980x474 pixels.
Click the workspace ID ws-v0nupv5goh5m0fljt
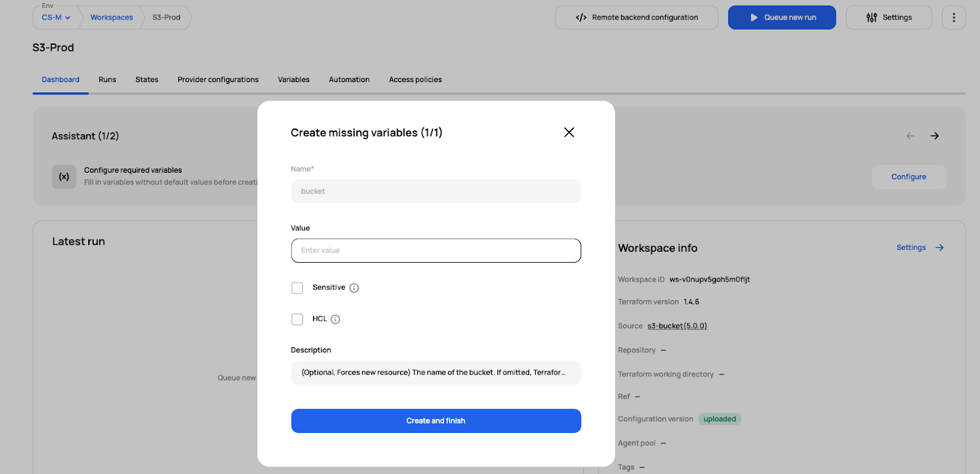tap(709, 279)
